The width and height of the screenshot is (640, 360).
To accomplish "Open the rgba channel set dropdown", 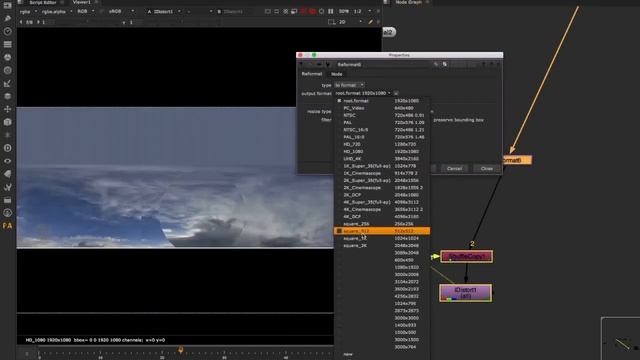I will pyautogui.click(x=29, y=11).
